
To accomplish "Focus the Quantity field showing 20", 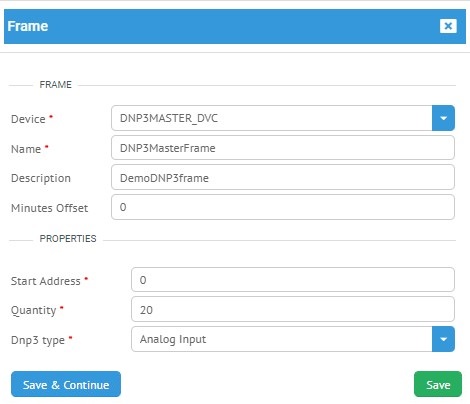I will 293,309.
